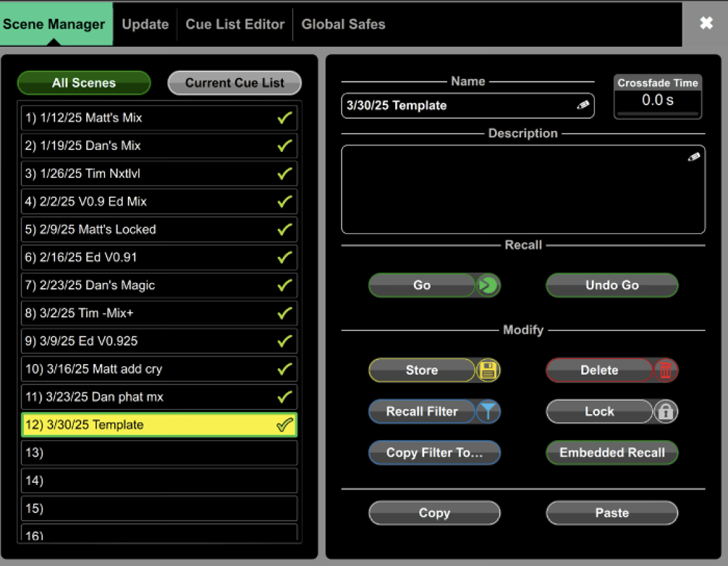Show All Scenes list view
Viewport: 728px width, 566px height.
coord(84,83)
